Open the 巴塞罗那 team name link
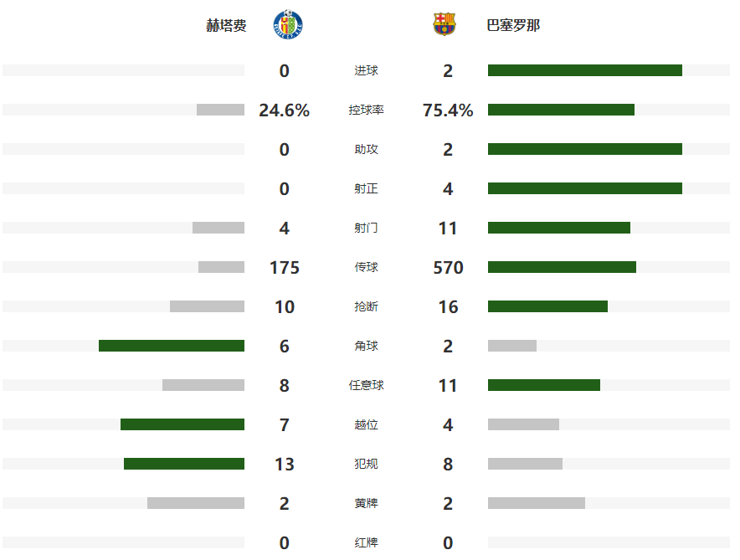 click(513, 25)
